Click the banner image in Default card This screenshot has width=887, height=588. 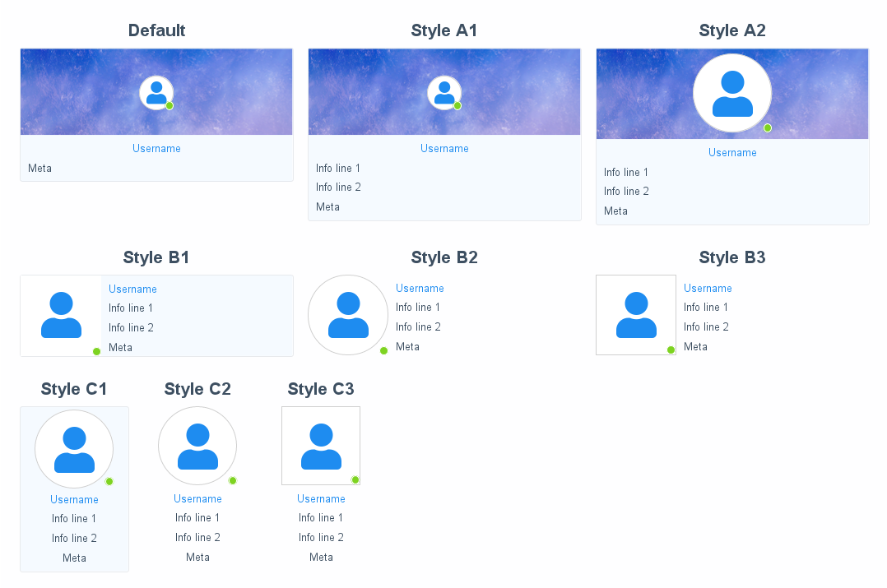point(74,92)
